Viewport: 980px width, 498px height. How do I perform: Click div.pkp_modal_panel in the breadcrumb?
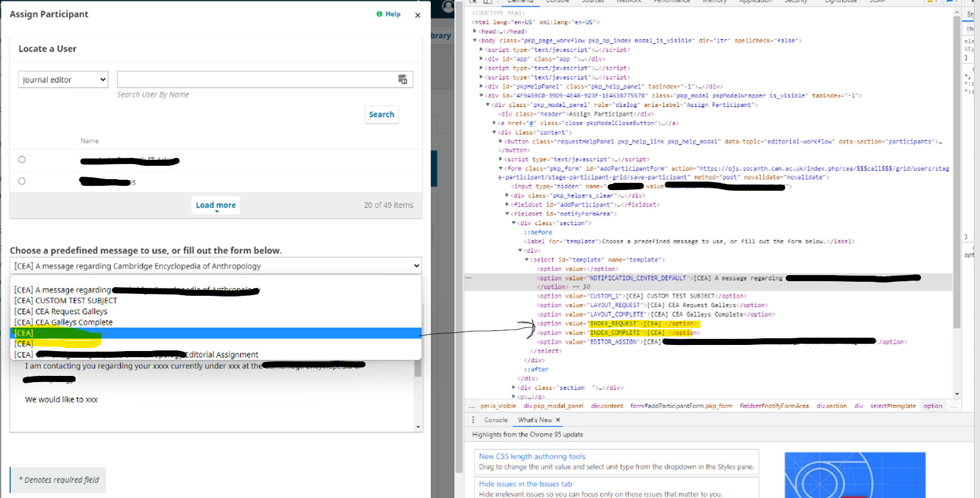[x=553, y=406]
